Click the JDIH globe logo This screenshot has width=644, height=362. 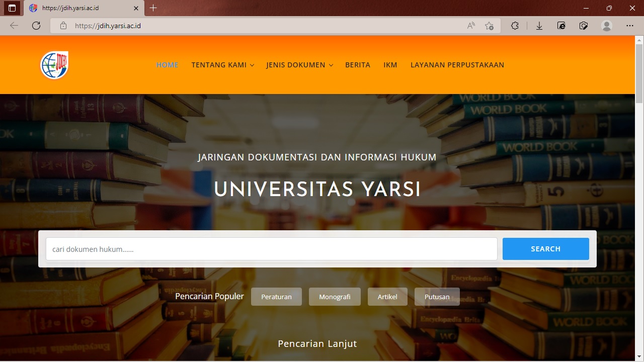tap(54, 65)
